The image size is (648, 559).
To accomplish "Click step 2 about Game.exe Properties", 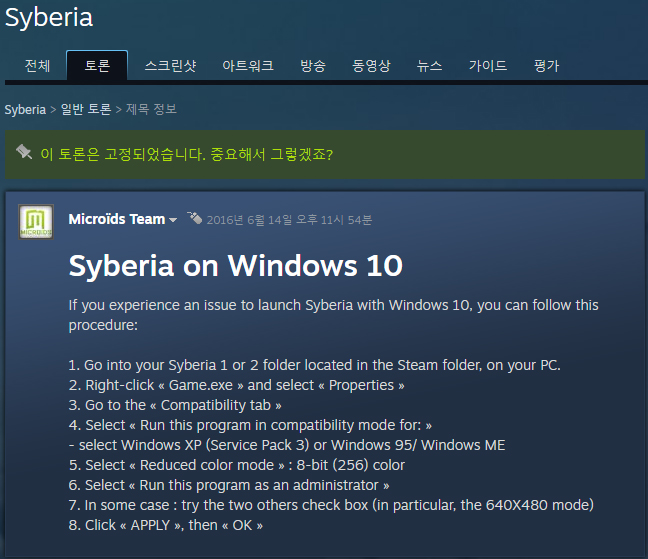I will tap(236, 385).
